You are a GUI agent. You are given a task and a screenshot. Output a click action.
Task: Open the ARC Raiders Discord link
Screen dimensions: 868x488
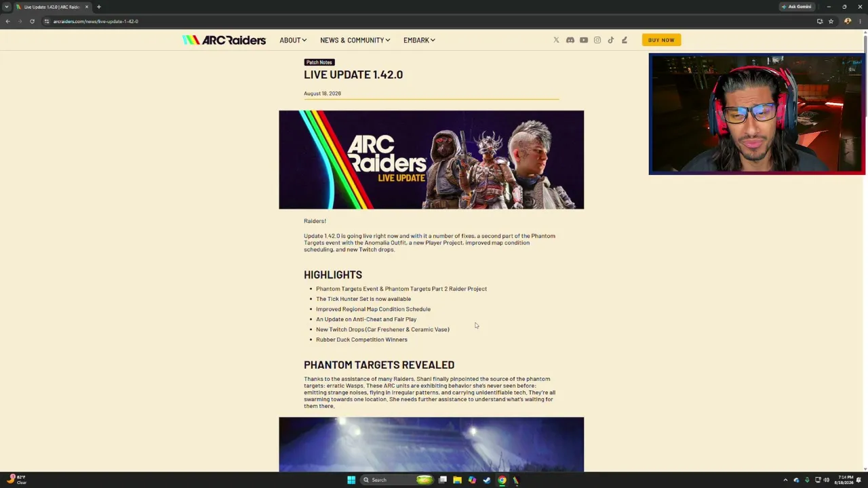point(570,40)
